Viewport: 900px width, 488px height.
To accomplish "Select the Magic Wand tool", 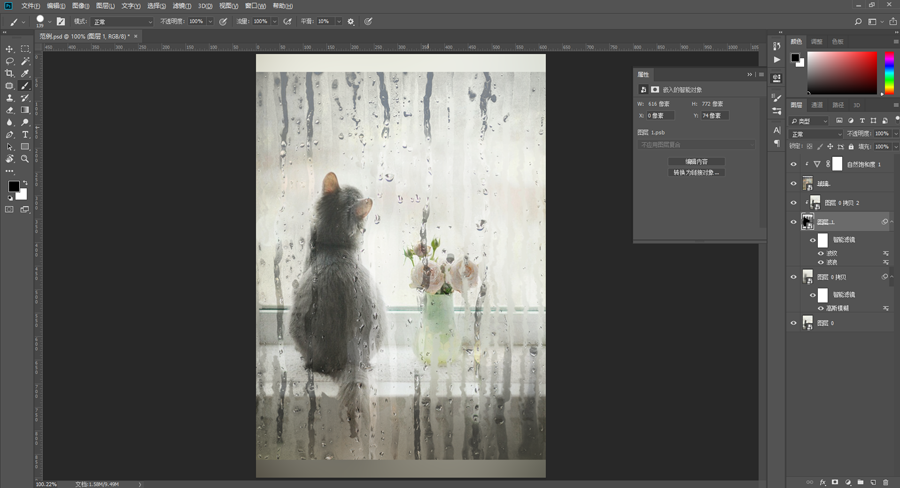I will click(x=25, y=61).
